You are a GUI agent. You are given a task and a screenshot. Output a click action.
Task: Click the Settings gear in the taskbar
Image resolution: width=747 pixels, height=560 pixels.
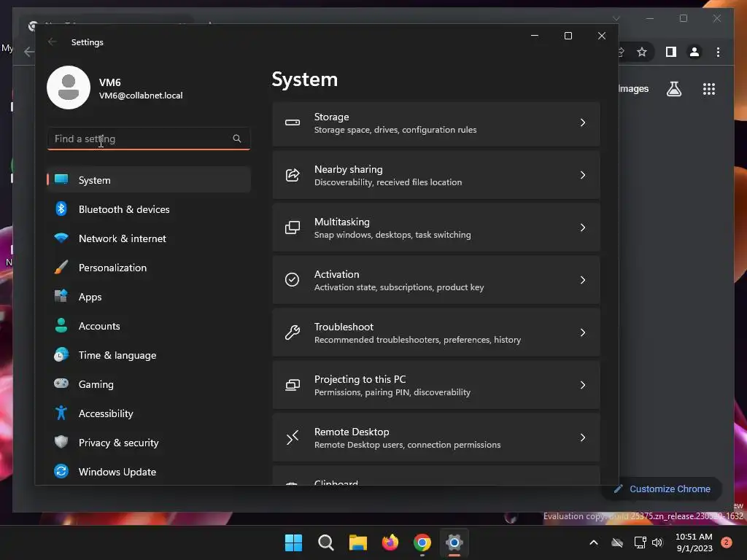(454, 542)
